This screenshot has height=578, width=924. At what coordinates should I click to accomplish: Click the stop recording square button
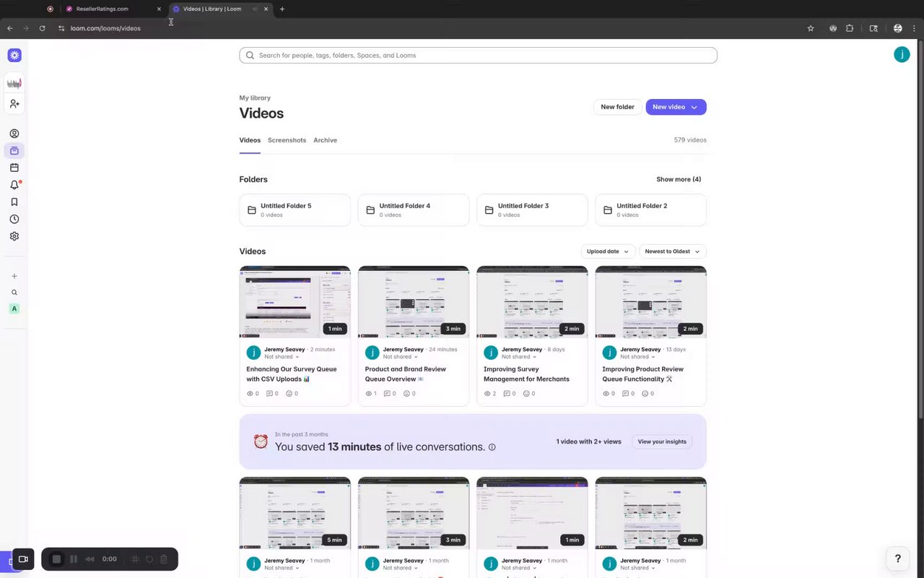pos(56,559)
